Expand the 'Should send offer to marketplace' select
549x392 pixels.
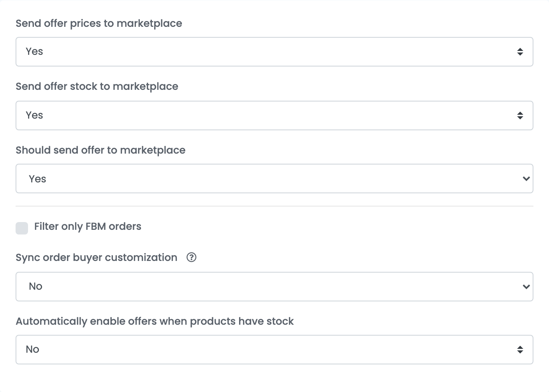274,179
